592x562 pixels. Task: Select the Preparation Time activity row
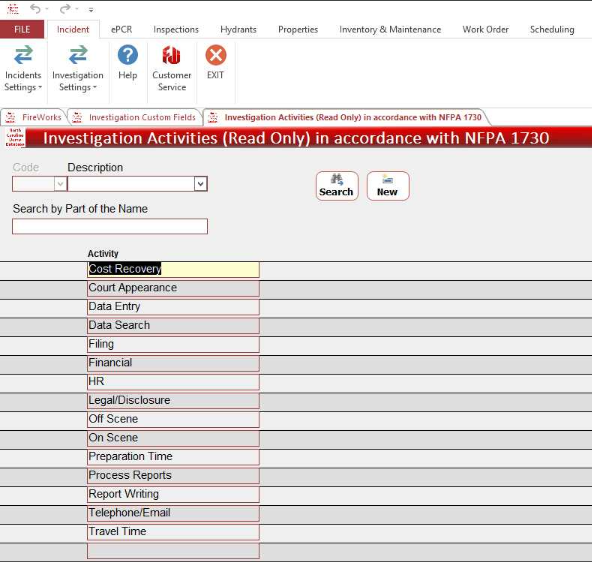pyautogui.click(x=173, y=457)
